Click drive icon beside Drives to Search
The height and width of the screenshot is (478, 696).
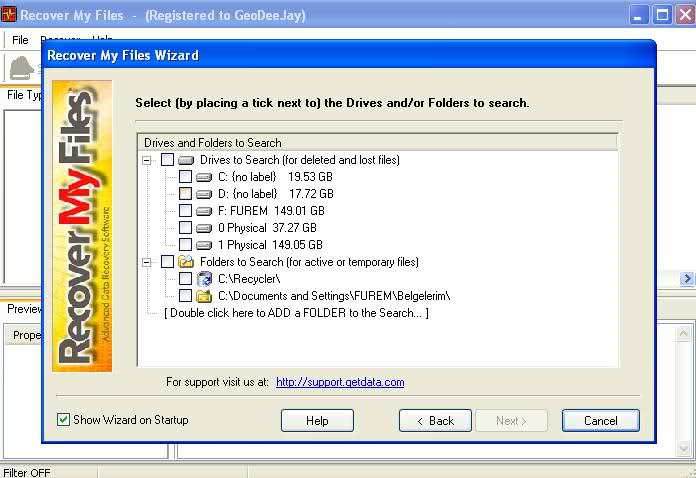pyautogui.click(x=186, y=160)
